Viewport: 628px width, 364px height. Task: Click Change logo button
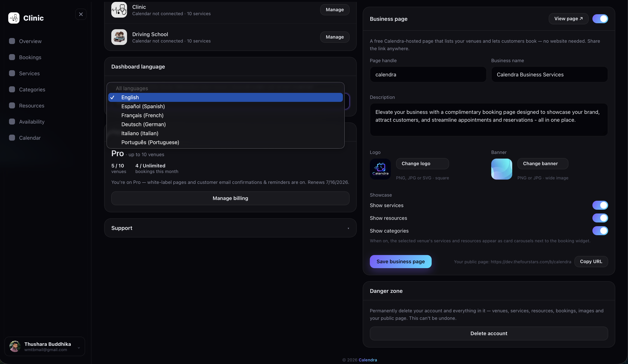pos(422,164)
